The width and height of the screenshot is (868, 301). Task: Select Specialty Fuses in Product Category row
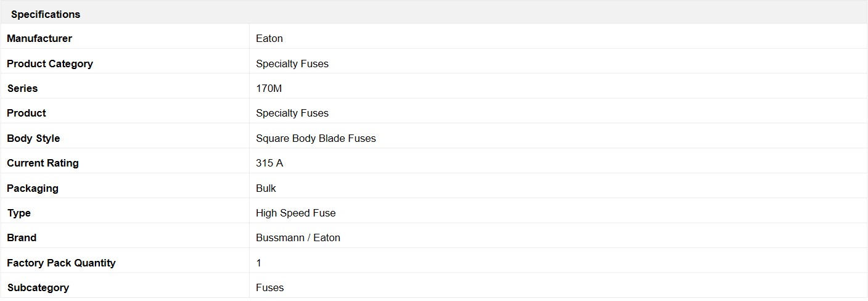tap(292, 64)
